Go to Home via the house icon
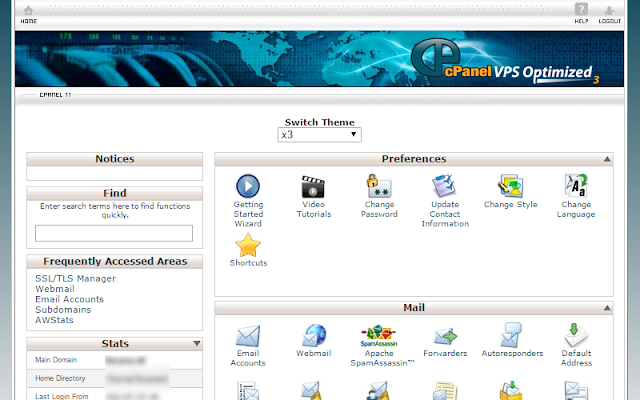 (29, 11)
